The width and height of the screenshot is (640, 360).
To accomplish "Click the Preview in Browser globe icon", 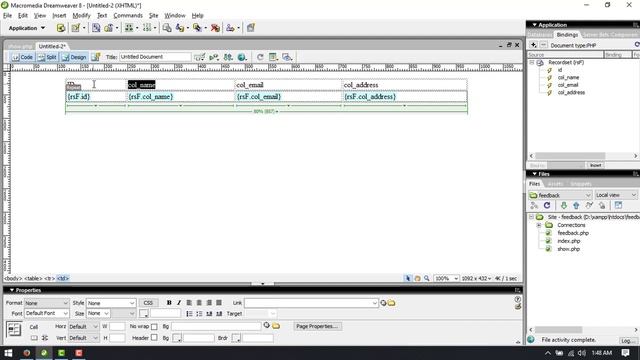I will (x=242, y=57).
